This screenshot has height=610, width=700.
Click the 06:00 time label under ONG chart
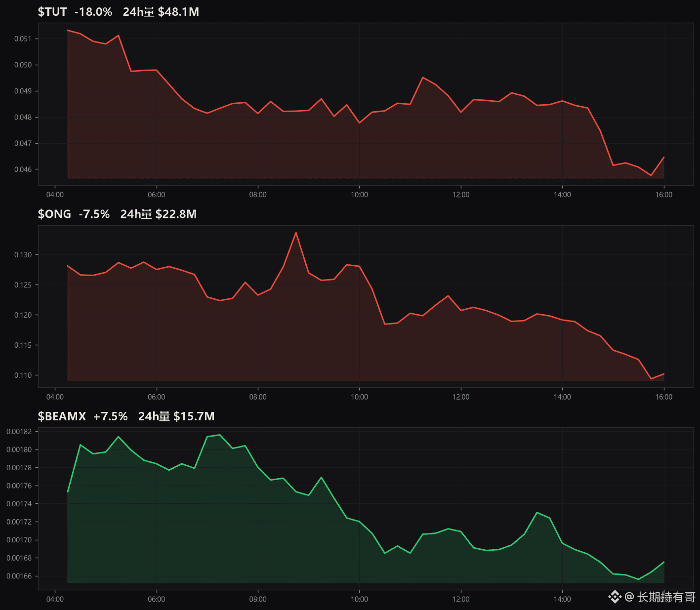coord(157,397)
